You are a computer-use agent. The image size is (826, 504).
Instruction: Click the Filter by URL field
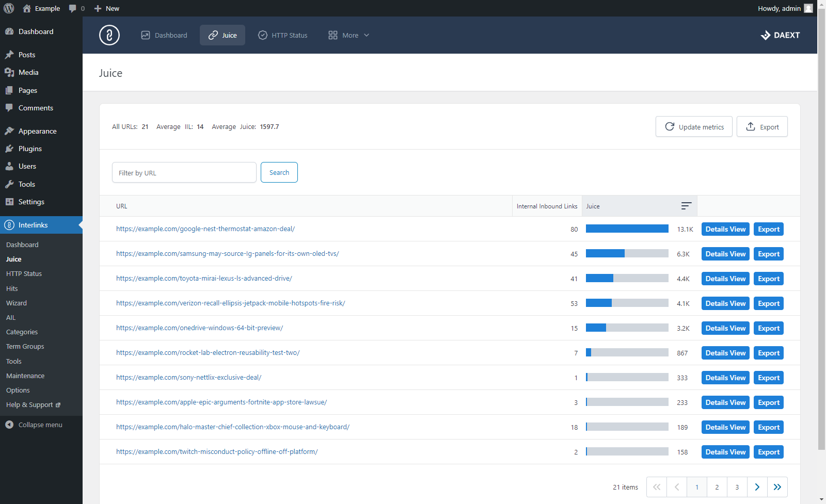point(184,173)
